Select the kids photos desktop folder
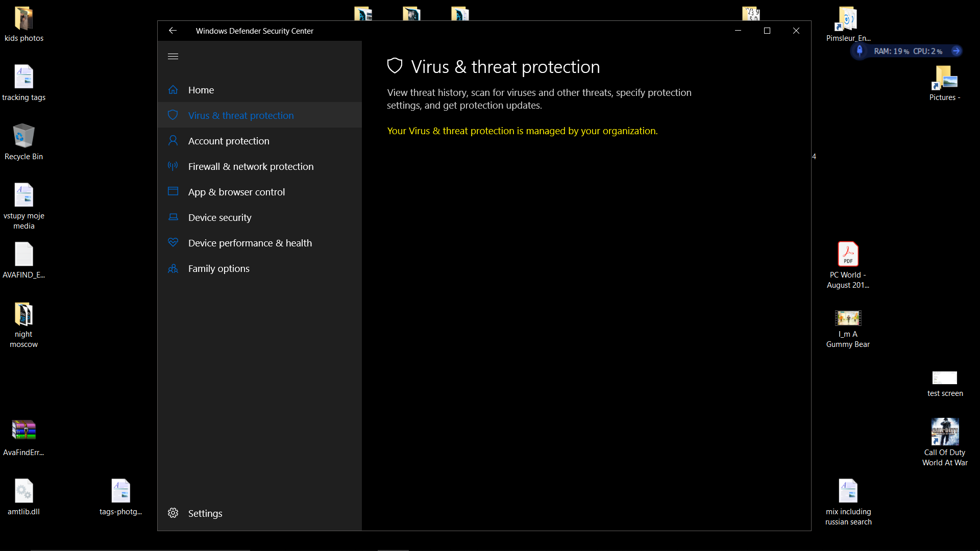980x551 pixels. coord(23,24)
